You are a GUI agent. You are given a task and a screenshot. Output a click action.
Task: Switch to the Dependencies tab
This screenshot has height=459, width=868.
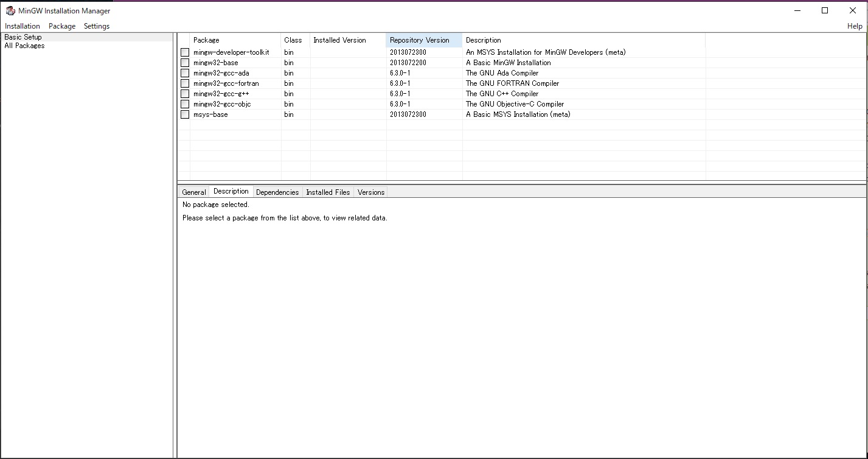click(x=277, y=192)
